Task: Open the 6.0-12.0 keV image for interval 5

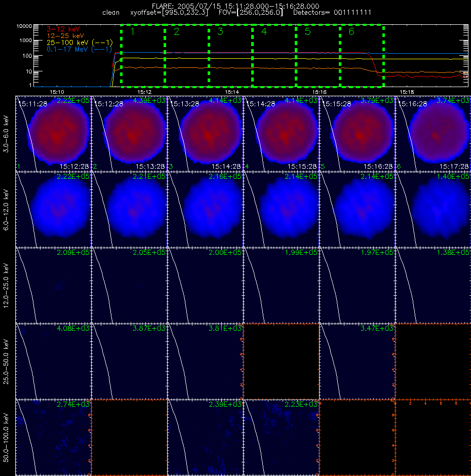Action: click(357, 210)
